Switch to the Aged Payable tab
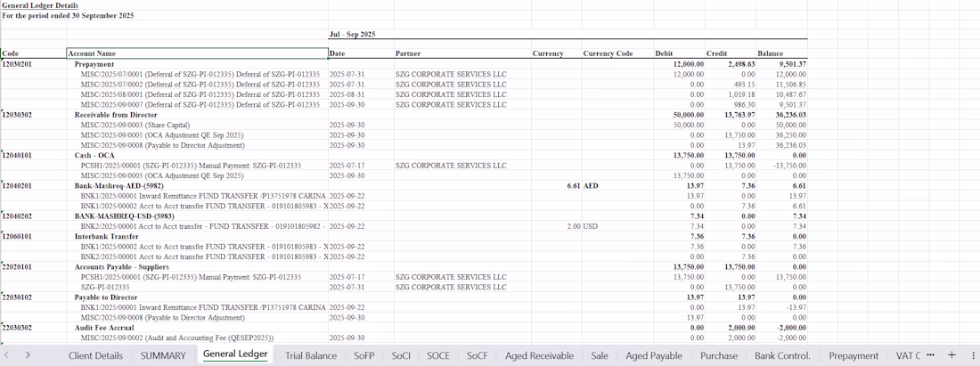The height and width of the screenshot is (366, 980). 654,355
